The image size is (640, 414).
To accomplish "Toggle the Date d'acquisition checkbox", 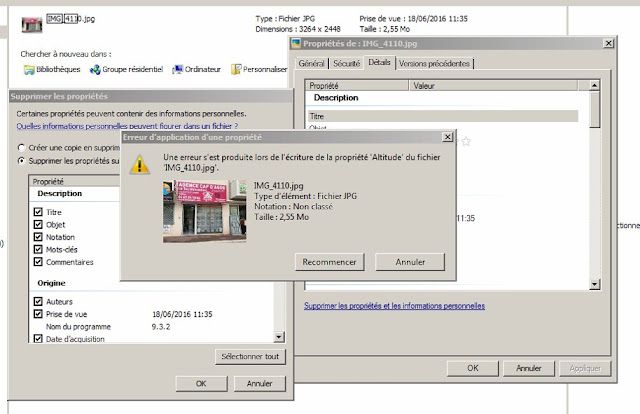I will 38,338.
